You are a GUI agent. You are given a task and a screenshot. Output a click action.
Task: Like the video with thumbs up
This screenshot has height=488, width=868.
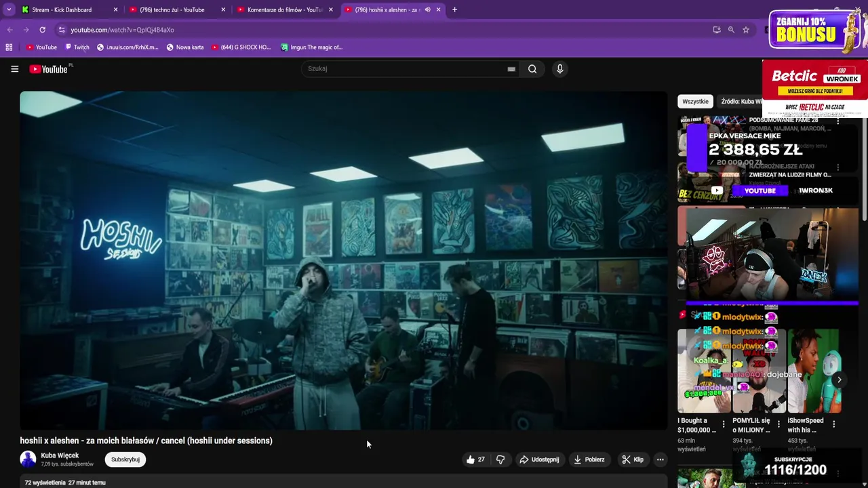[475, 460]
